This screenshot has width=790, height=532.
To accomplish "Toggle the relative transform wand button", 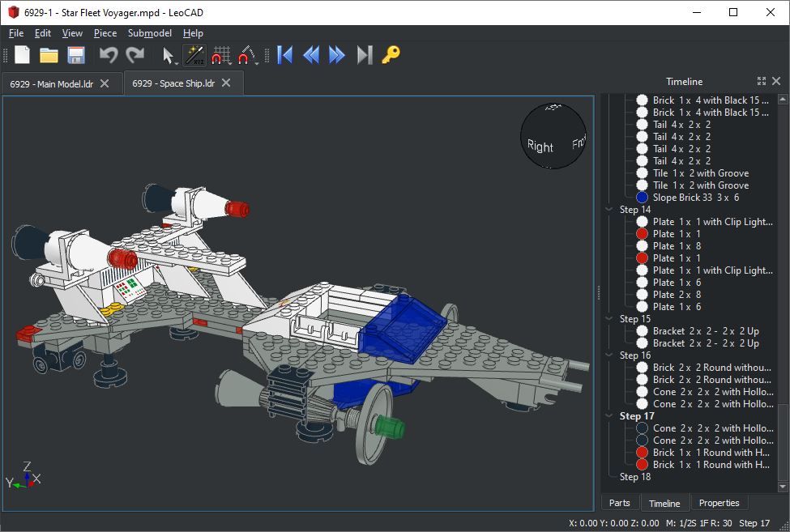I will (x=194, y=55).
